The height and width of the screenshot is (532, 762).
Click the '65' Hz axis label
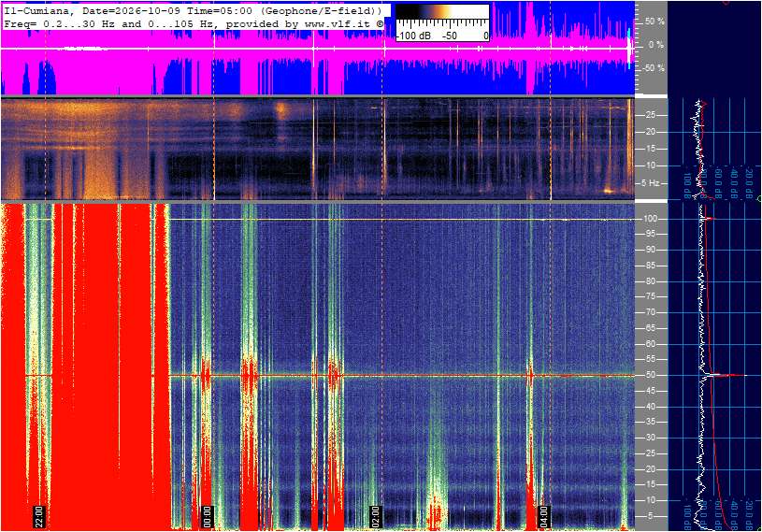(651, 328)
